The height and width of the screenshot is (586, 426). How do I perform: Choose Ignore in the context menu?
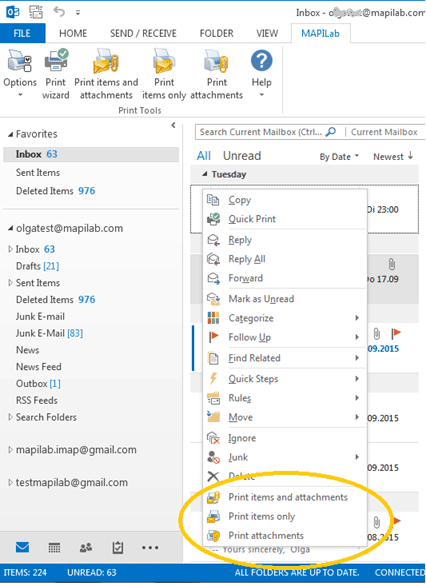tap(285, 438)
